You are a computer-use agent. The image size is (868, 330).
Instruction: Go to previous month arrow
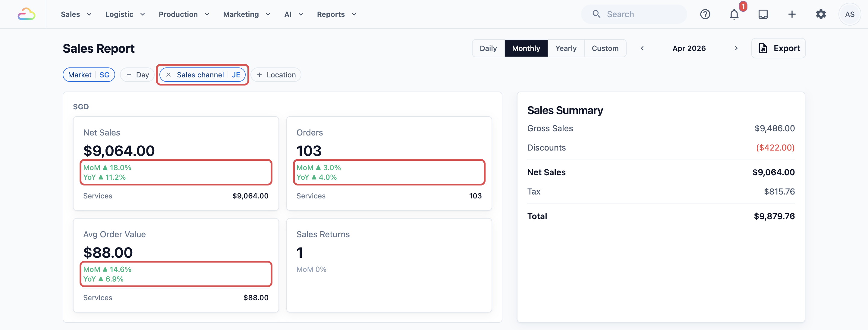tap(642, 48)
